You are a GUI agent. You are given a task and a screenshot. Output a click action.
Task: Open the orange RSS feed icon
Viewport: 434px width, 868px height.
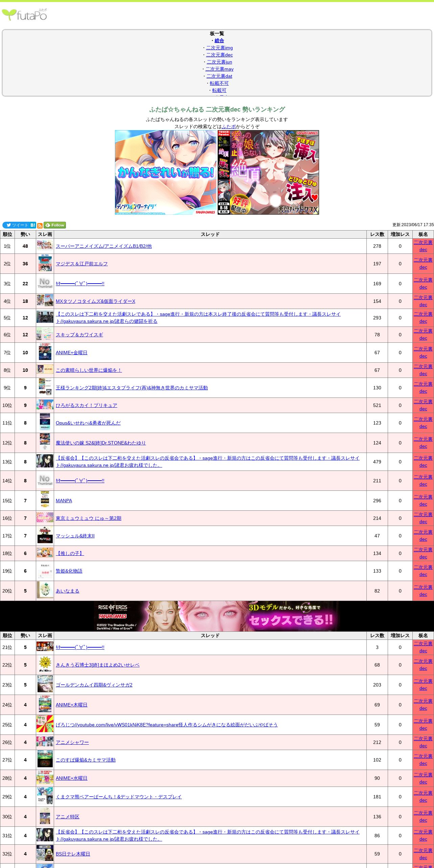(x=40, y=225)
